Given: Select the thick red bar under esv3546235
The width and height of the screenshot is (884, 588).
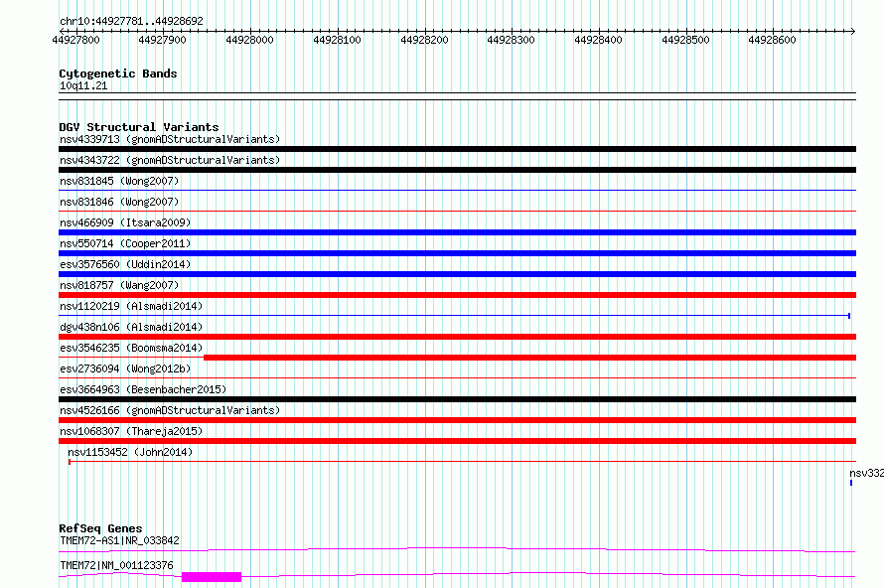Looking at the screenshot, I should click(530, 358).
